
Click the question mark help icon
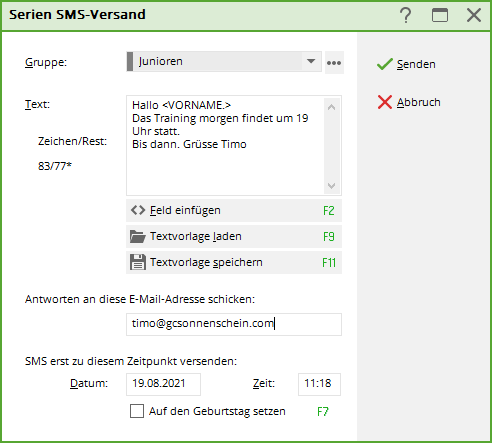click(x=406, y=15)
